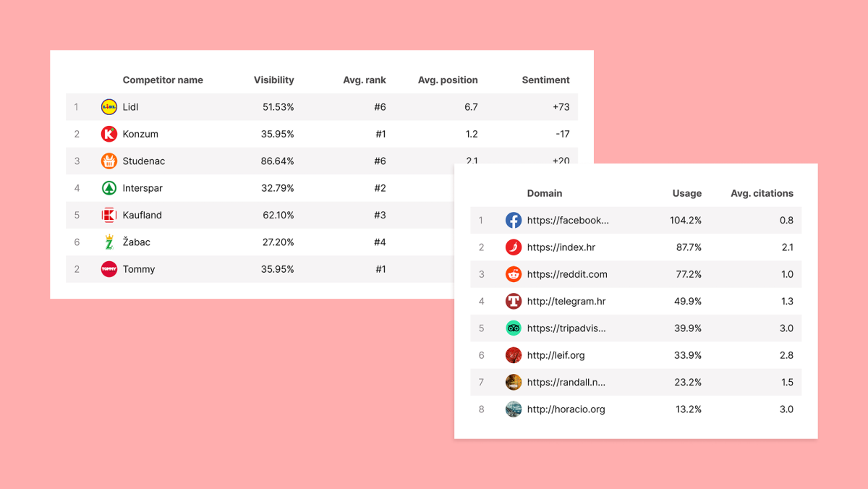Sort by the Avg. position column header
The image size is (868, 489).
coord(448,80)
